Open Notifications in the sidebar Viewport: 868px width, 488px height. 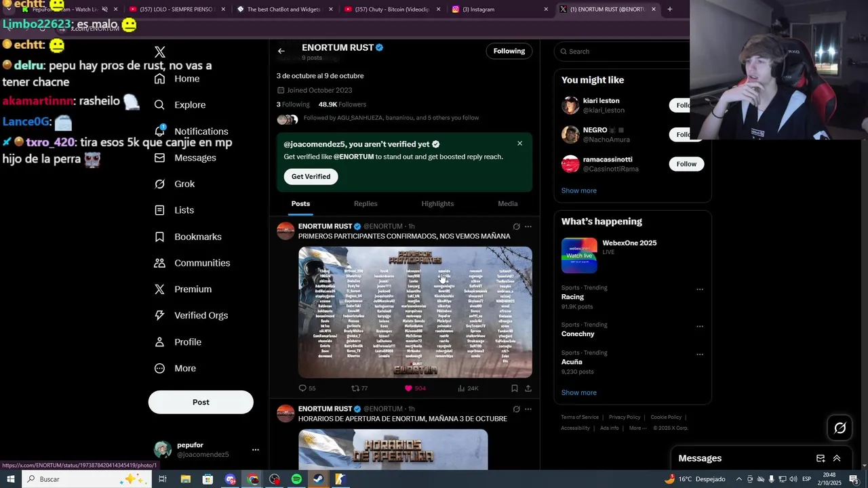point(191,131)
